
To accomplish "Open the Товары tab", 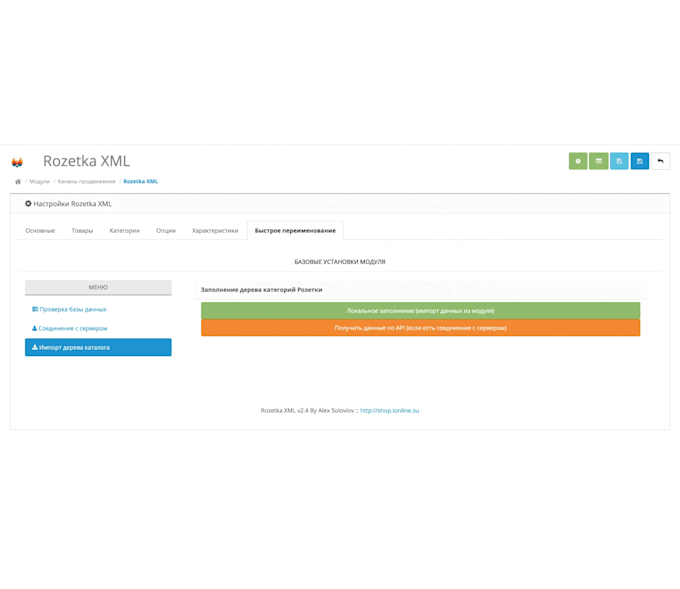I will (x=82, y=231).
